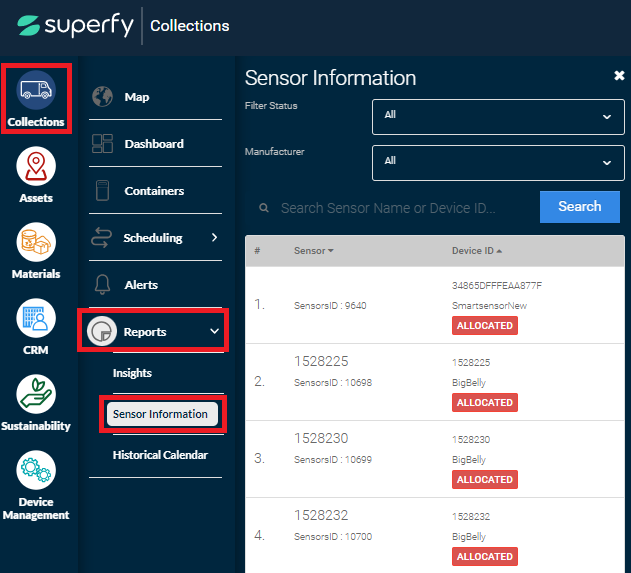Click BigBelly text in row 3
This screenshot has width=631, height=573.
click(469, 460)
